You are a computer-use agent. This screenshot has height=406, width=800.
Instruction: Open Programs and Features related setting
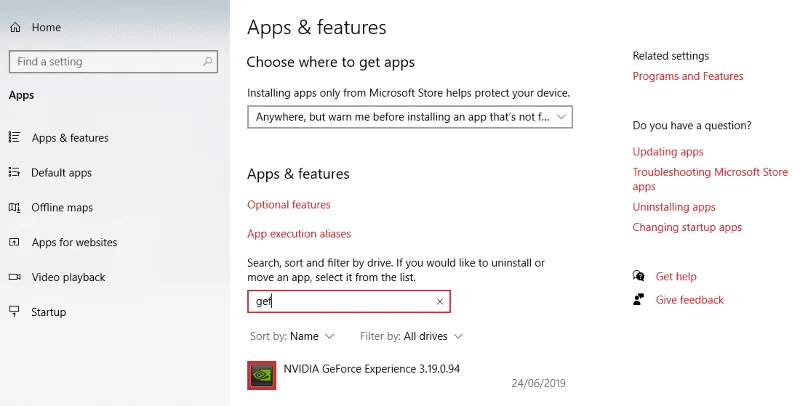(x=688, y=76)
